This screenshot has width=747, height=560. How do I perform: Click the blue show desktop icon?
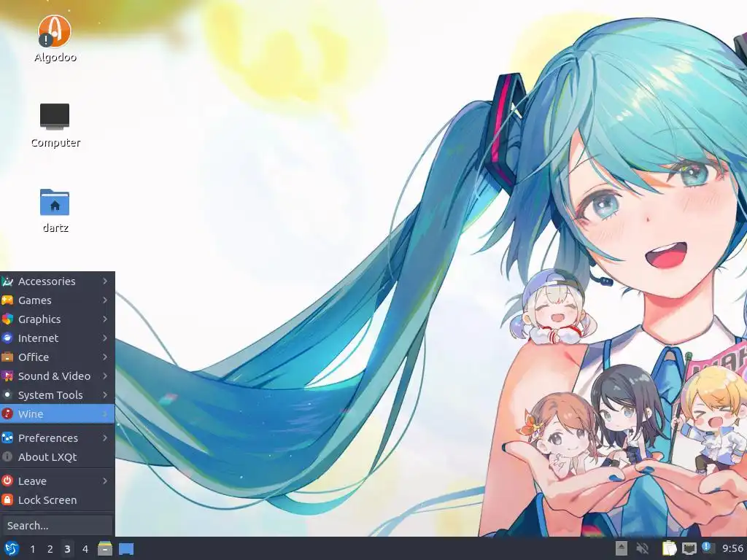(126, 548)
